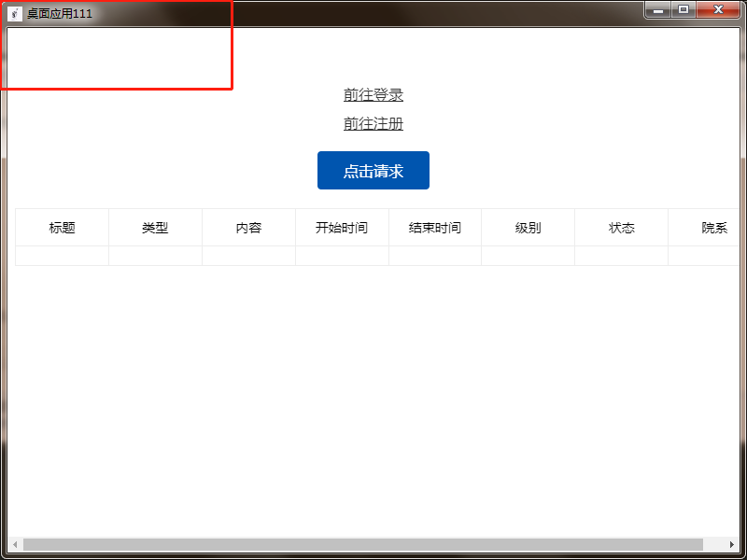Click the horizontal scrollbar right arrow
This screenshot has height=560, width=747.
coord(732,544)
